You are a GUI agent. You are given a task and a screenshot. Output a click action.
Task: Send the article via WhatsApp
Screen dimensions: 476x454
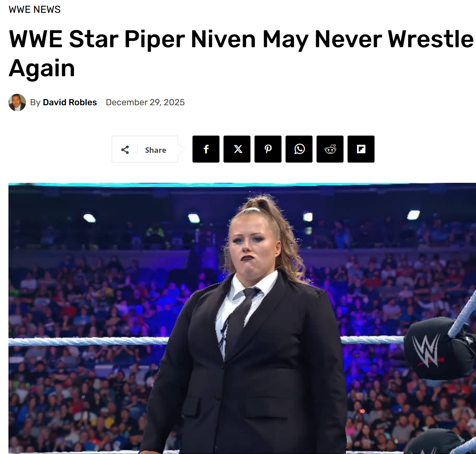click(299, 149)
